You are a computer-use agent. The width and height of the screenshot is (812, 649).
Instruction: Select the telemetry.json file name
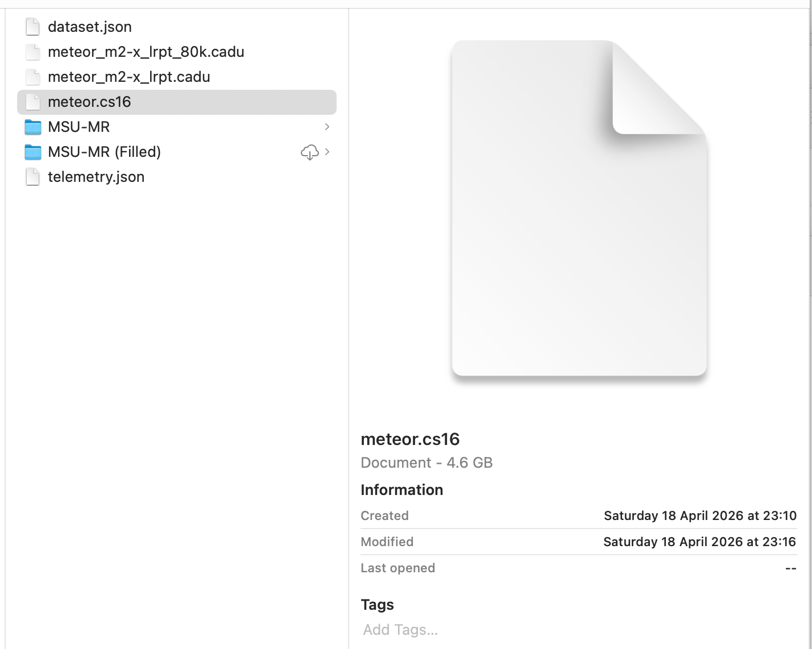96,177
